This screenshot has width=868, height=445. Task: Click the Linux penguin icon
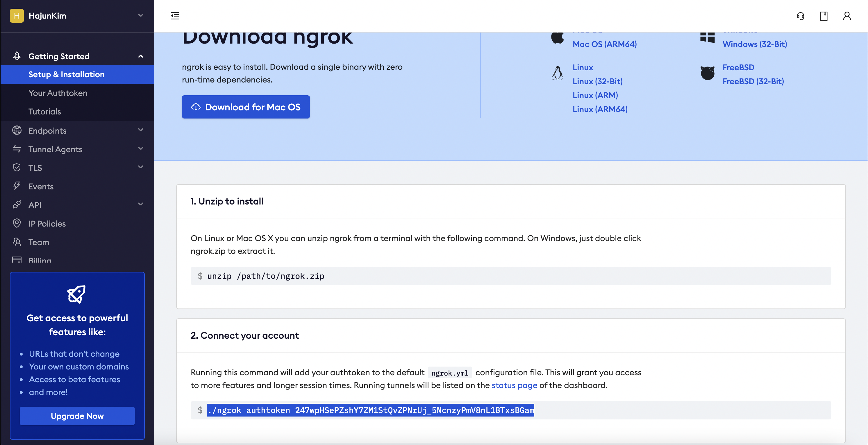point(557,73)
